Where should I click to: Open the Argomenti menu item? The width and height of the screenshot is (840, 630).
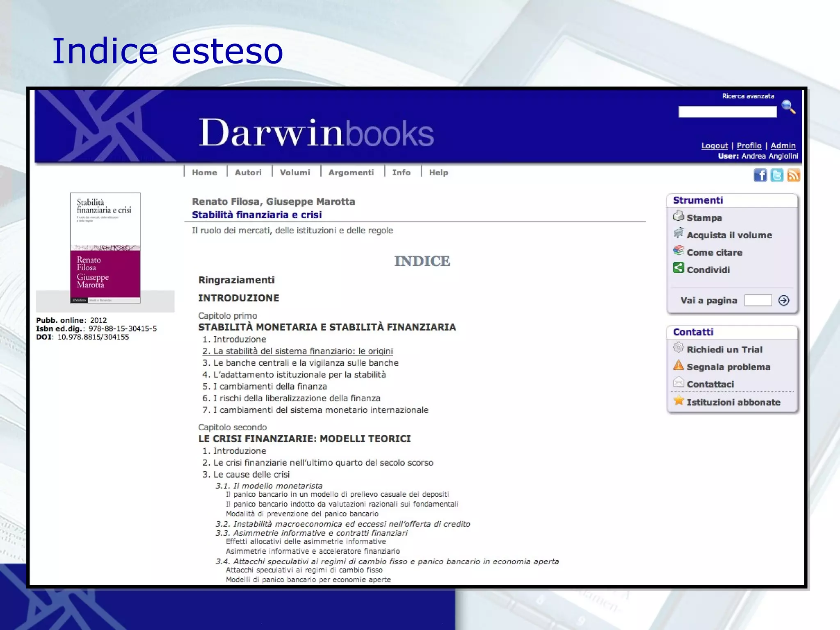[351, 173]
